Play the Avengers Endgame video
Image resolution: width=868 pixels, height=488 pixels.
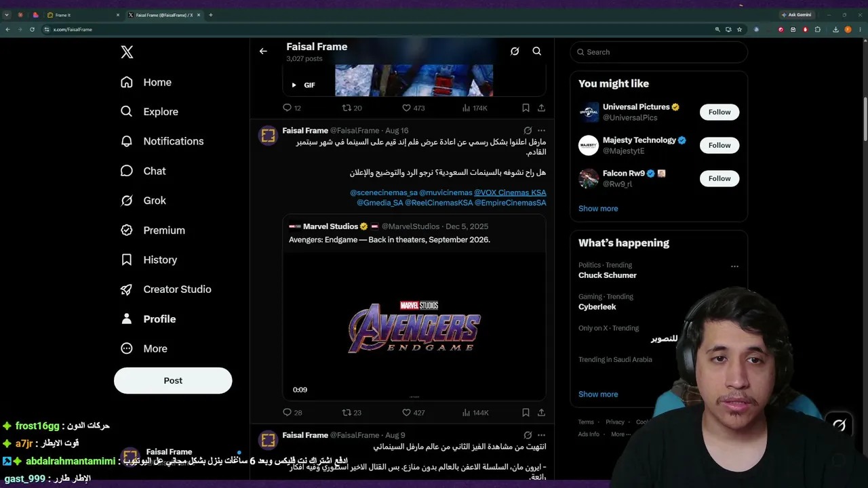tap(414, 326)
